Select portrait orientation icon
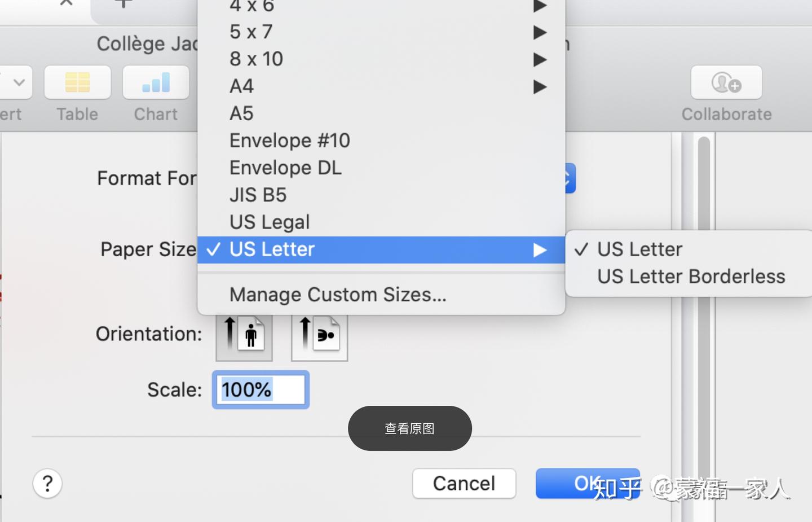 [244, 337]
